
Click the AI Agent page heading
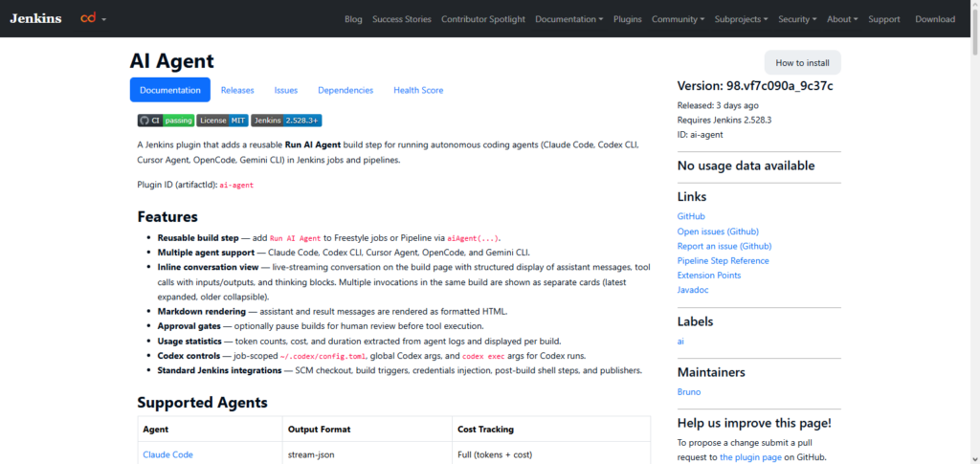[x=172, y=60]
